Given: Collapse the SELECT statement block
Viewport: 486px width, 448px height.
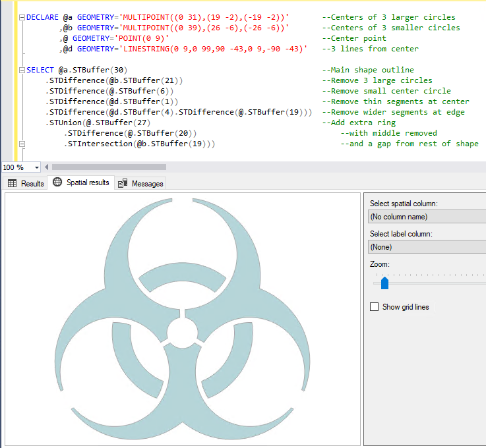Looking at the screenshot, I should tap(22, 70).
